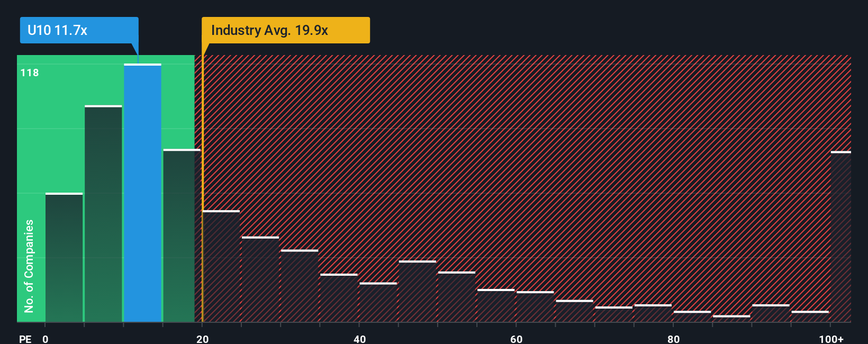Select the bar starting at PE 60

[535, 306]
